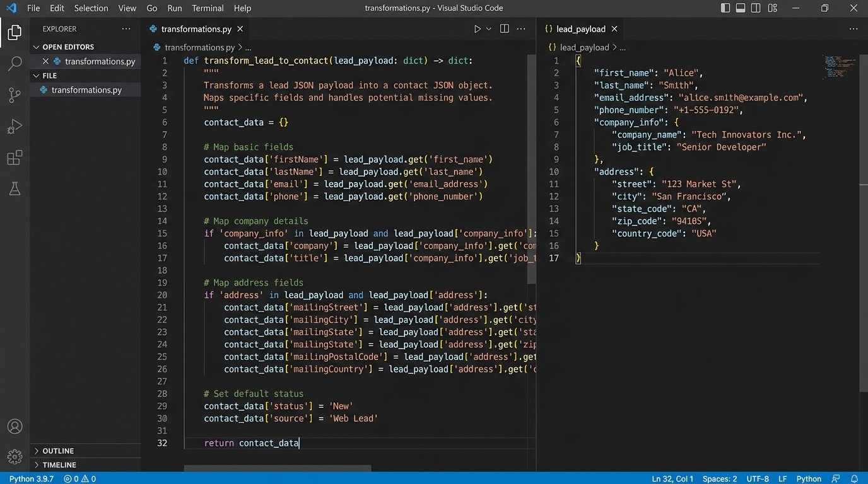Select the Testing flask icon
The height and width of the screenshot is (484, 868).
15,188
